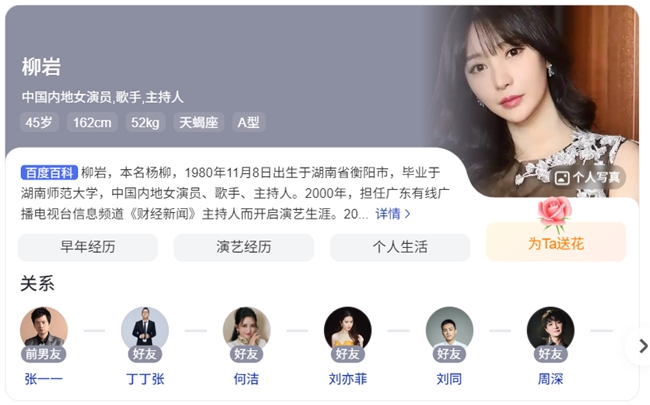Switch to 演艺经历 section
This screenshot has width=650, height=405.
pos(244,247)
